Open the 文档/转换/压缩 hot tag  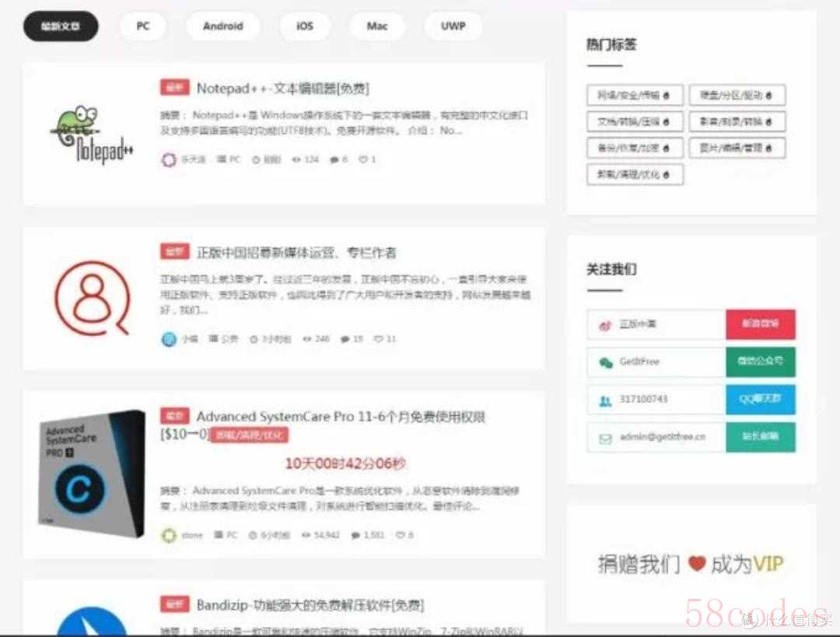coord(635,121)
